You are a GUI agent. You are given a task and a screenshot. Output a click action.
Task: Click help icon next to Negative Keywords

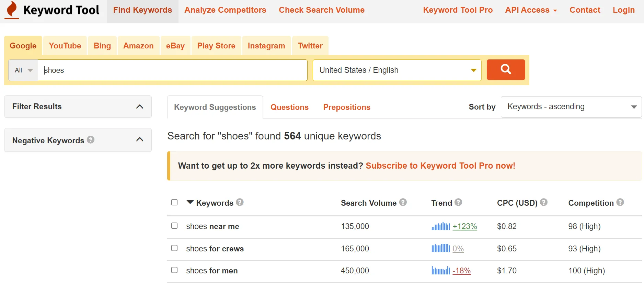pos(91,140)
